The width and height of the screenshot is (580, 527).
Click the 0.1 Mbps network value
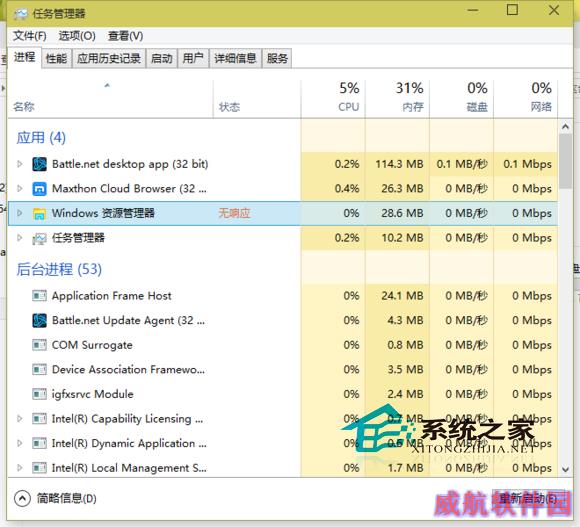click(x=528, y=164)
